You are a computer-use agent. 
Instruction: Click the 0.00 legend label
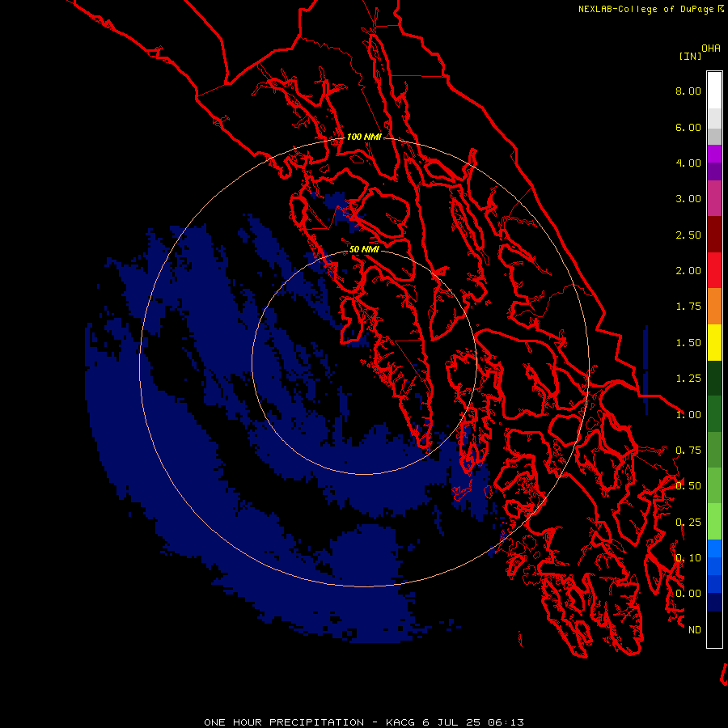click(x=688, y=594)
